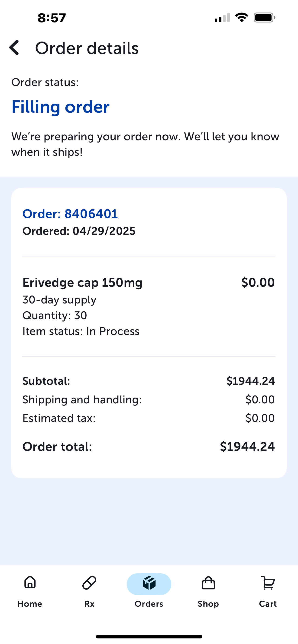Tap the battery status icon
Viewport: 298px width, 644px height.
265,17
